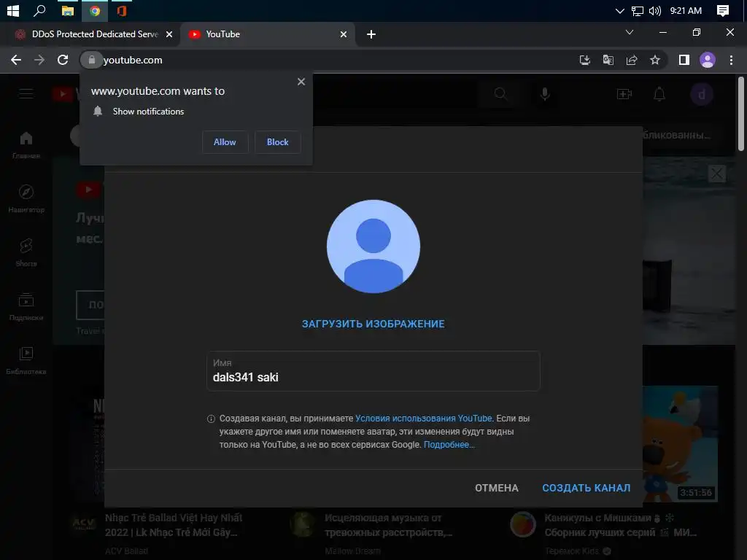Expand tab search dropdown
Viewport: 747px width, 560px height.
pyautogui.click(x=630, y=32)
